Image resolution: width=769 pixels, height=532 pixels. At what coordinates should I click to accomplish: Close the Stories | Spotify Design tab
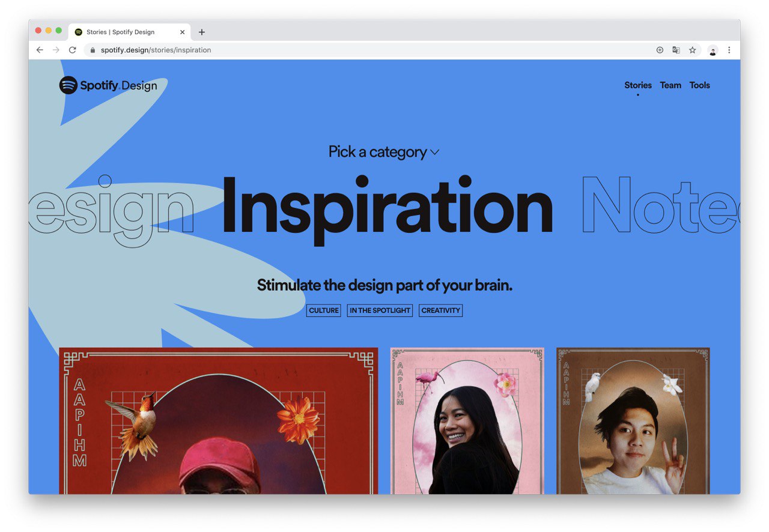182,32
